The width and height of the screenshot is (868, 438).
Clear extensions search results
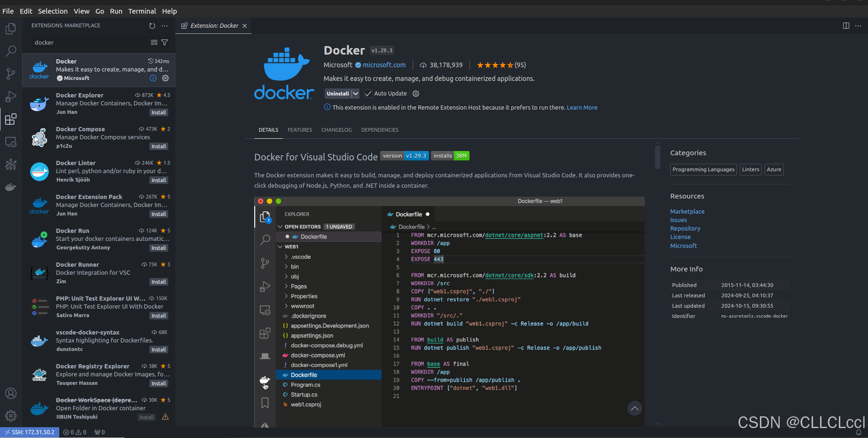154,42
